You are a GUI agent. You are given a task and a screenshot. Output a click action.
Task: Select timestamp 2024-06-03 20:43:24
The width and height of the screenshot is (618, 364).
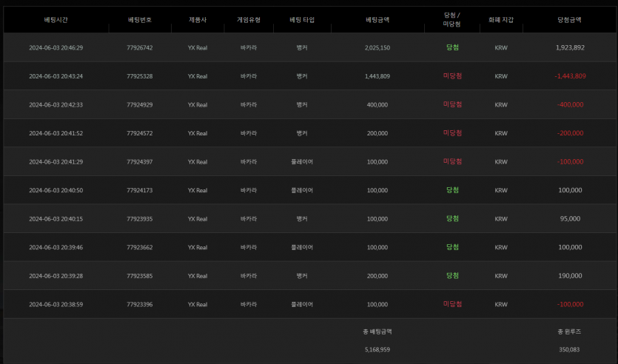tap(56, 76)
